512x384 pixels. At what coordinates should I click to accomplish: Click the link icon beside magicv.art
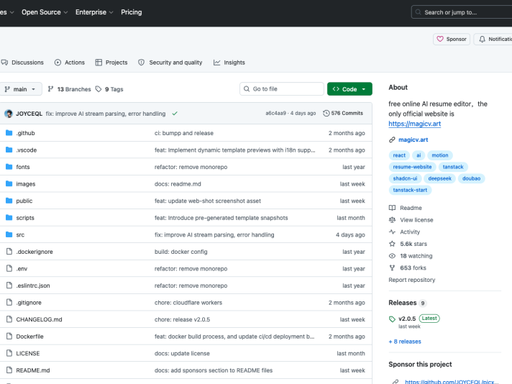pos(392,140)
